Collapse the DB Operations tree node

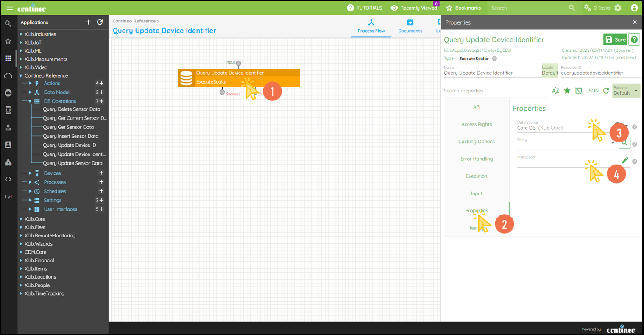click(30, 101)
